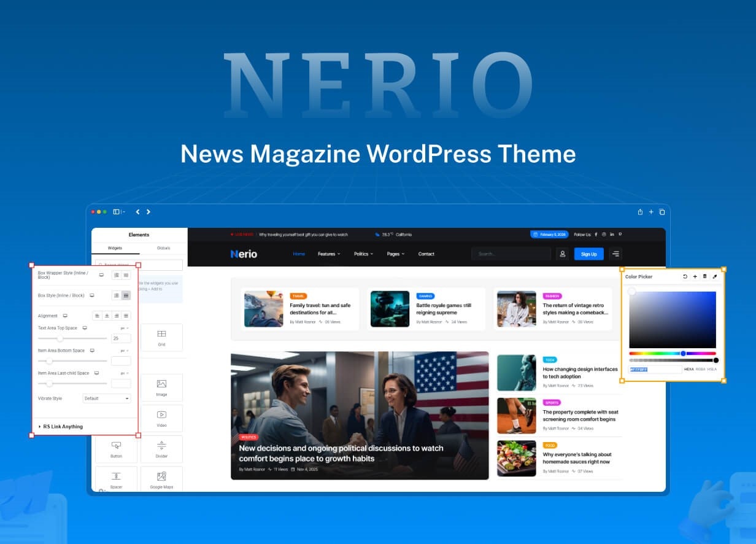This screenshot has height=544, width=756.
Task: Open the Features navigation dropdown
Action: point(330,254)
